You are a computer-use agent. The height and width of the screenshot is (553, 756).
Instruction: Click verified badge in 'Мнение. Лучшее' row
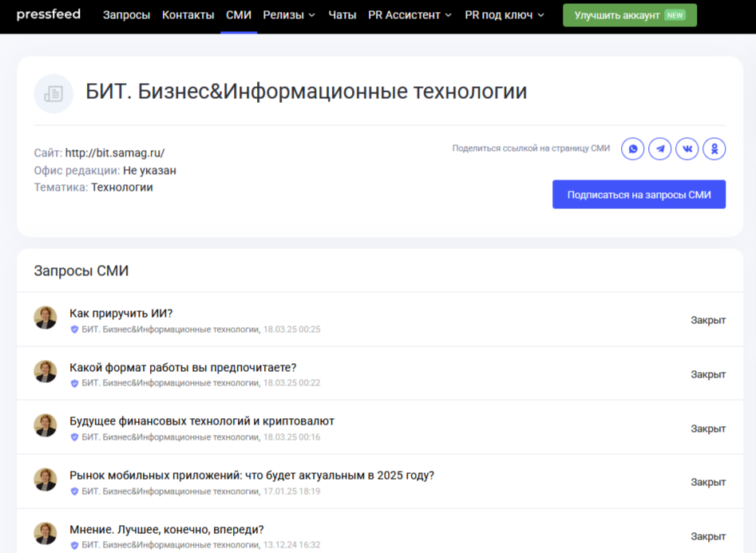tap(74, 545)
